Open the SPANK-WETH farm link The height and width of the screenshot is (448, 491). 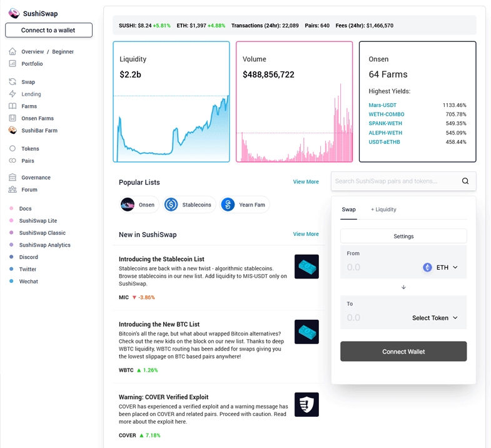coord(385,123)
